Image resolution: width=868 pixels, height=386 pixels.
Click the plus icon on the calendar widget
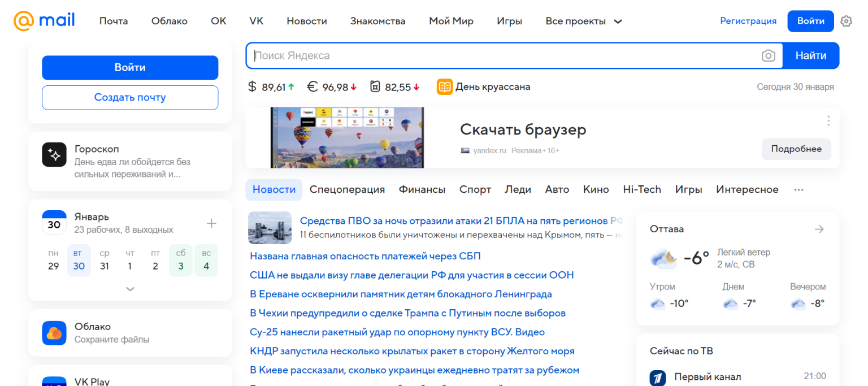coord(211,223)
